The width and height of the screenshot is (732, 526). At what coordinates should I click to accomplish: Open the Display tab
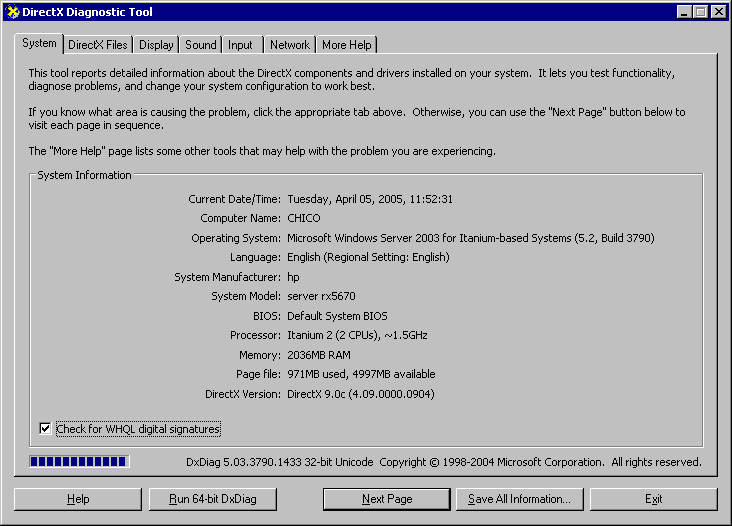click(x=156, y=45)
